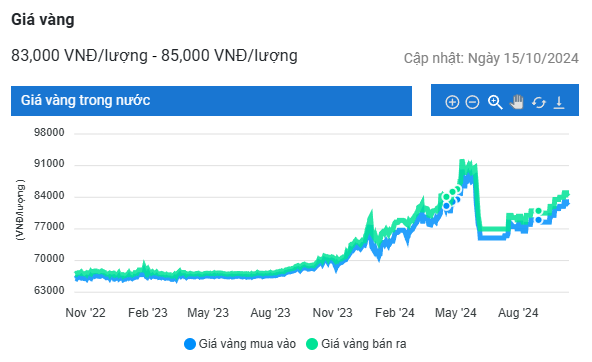This screenshot has width=592, height=362.
Task: Click the green data marker after Aug '24
Action: [538, 211]
